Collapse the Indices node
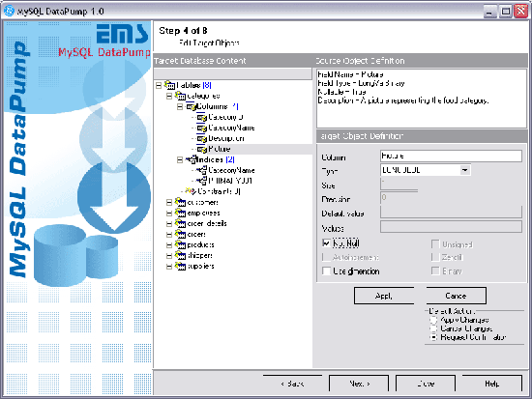532x399 pixels. [180, 159]
